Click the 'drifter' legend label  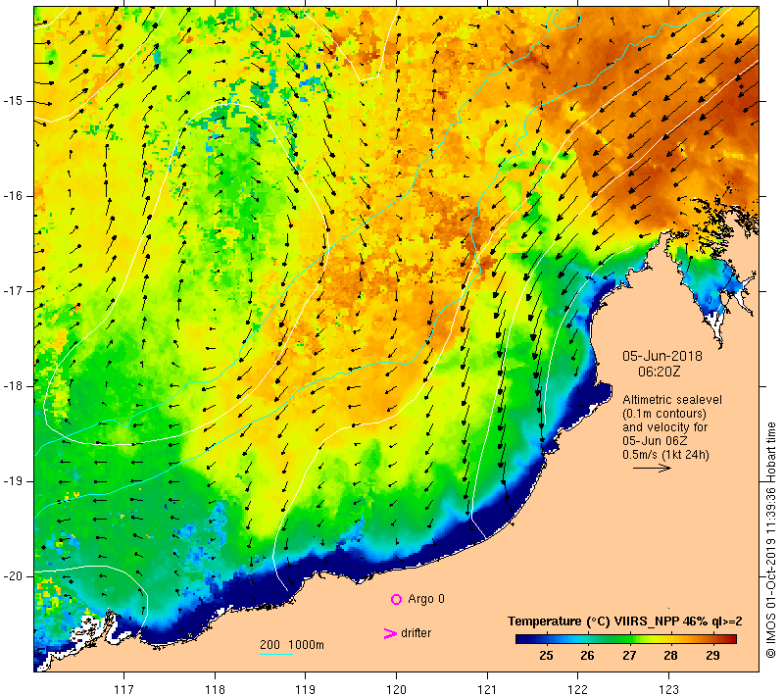(416, 633)
